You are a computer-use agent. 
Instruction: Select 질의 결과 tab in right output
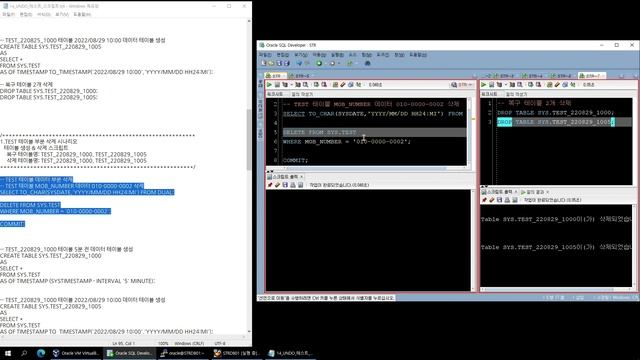tap(535, 191)
